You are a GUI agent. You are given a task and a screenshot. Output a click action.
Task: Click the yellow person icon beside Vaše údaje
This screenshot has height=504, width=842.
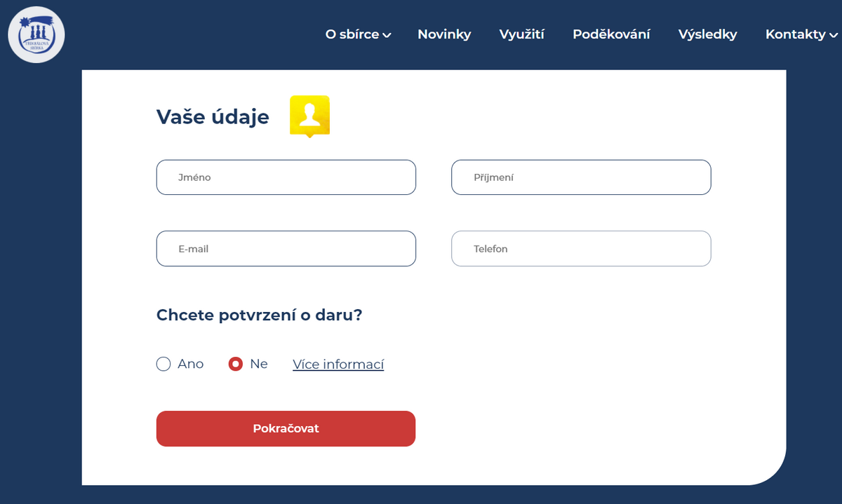pyautogui.click(x=309, y=116)
